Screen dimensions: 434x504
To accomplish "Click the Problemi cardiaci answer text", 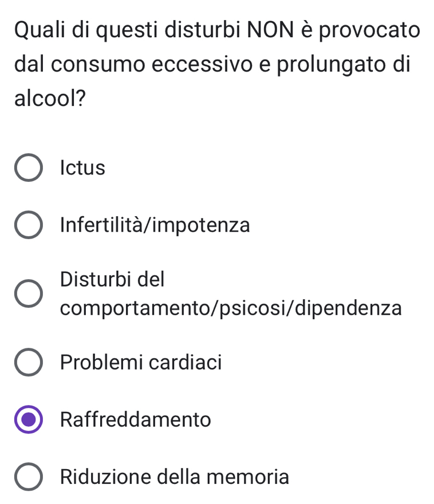I will (141, 363).
